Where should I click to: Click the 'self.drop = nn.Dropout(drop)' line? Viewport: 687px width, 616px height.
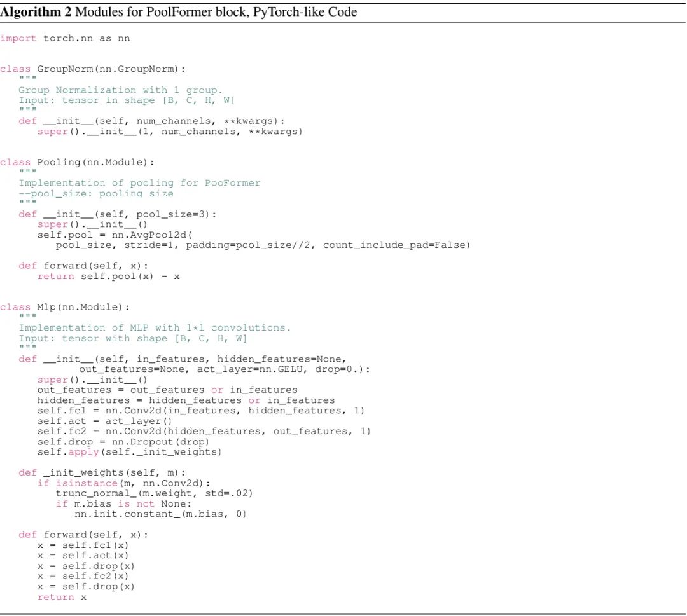(123, 442)
